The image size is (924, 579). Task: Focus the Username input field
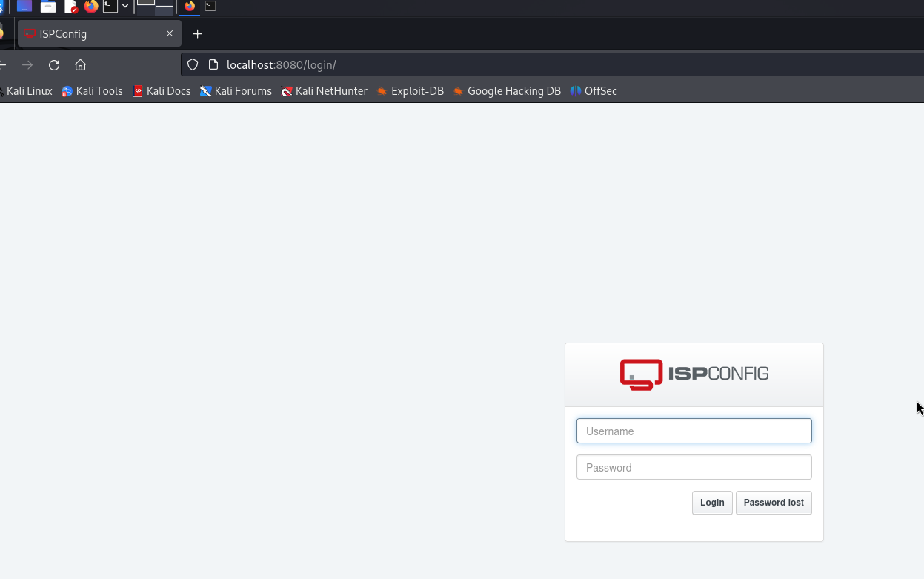(694, 431)
